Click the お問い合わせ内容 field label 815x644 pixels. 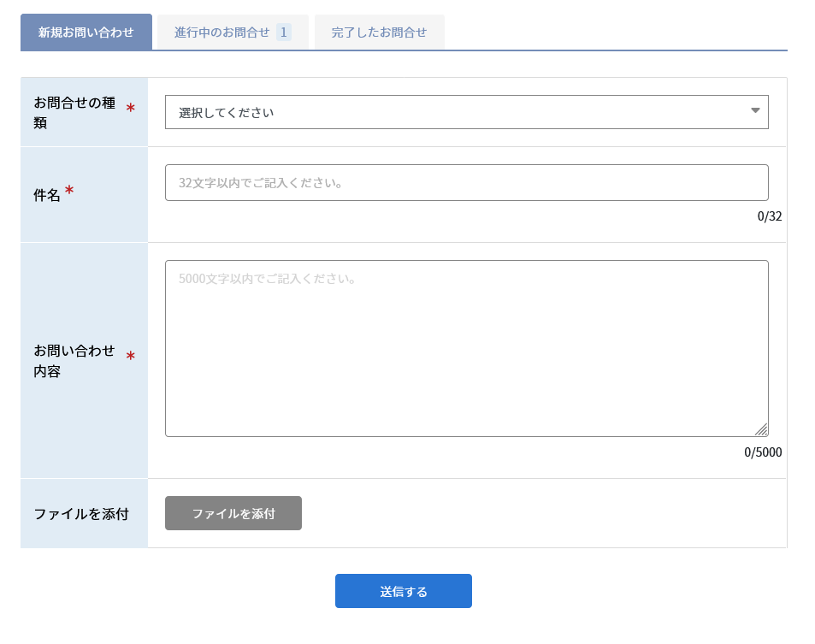(x=74, y=360)
